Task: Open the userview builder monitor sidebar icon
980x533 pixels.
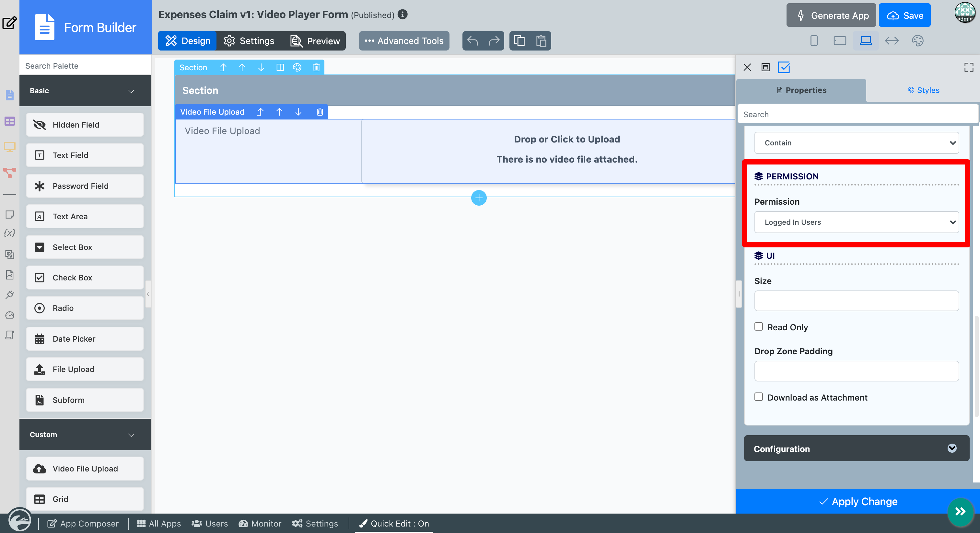Action: pyautogui.click(x=9, y=147)
